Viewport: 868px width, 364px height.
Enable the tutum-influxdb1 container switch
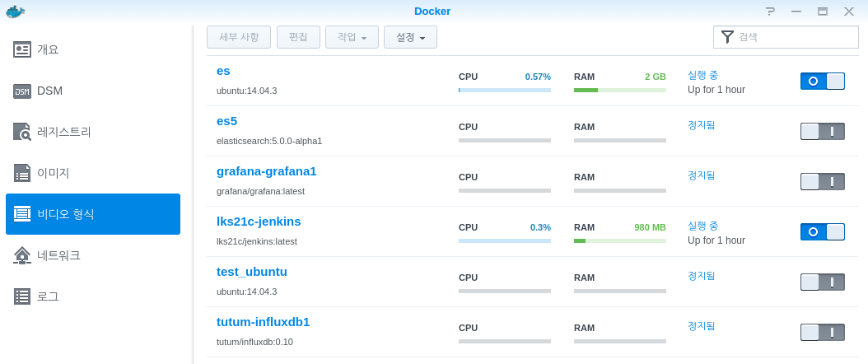click(x=823, y=333)
